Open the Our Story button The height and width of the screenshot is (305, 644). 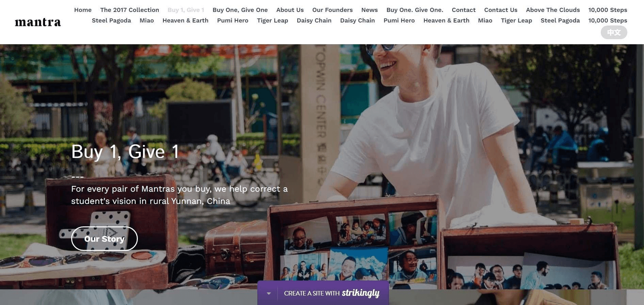tap(104, 239)
